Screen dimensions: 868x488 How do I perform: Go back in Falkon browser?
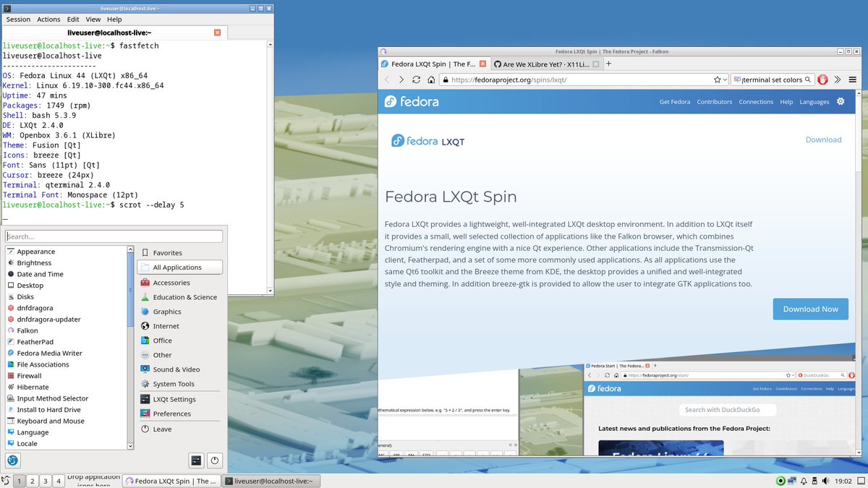coord(387,80)
